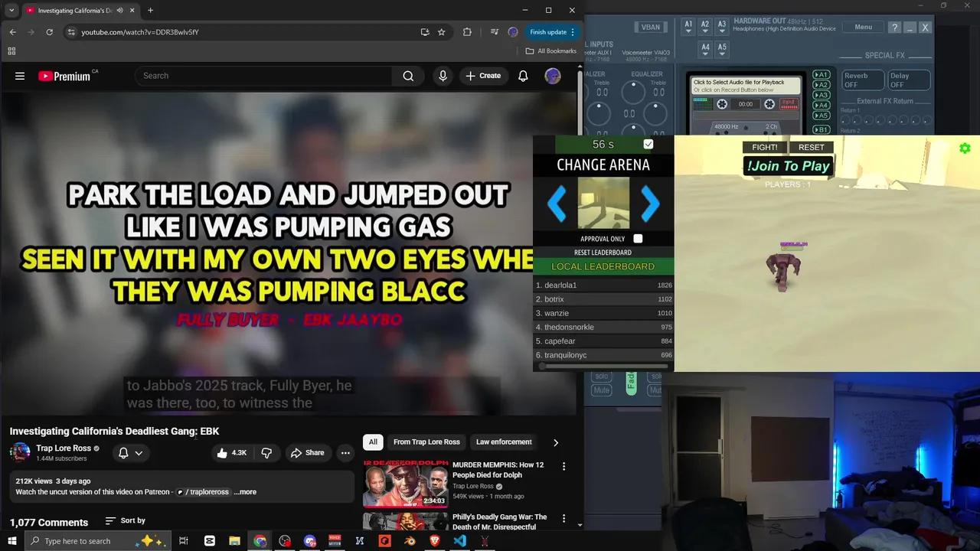This screenshot has height=551, width=980.
Task: Open Chrome tab search dropdown arrow
Action: coord(11,11)
